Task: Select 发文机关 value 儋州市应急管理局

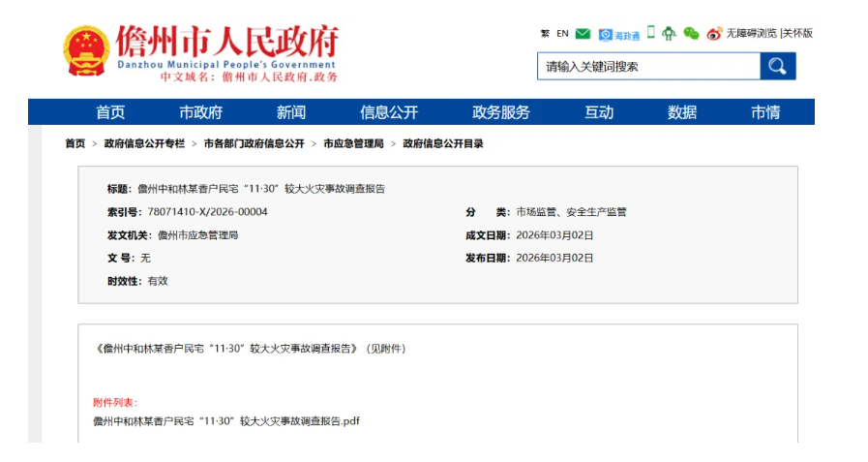Action: click(x=197, y=235)
